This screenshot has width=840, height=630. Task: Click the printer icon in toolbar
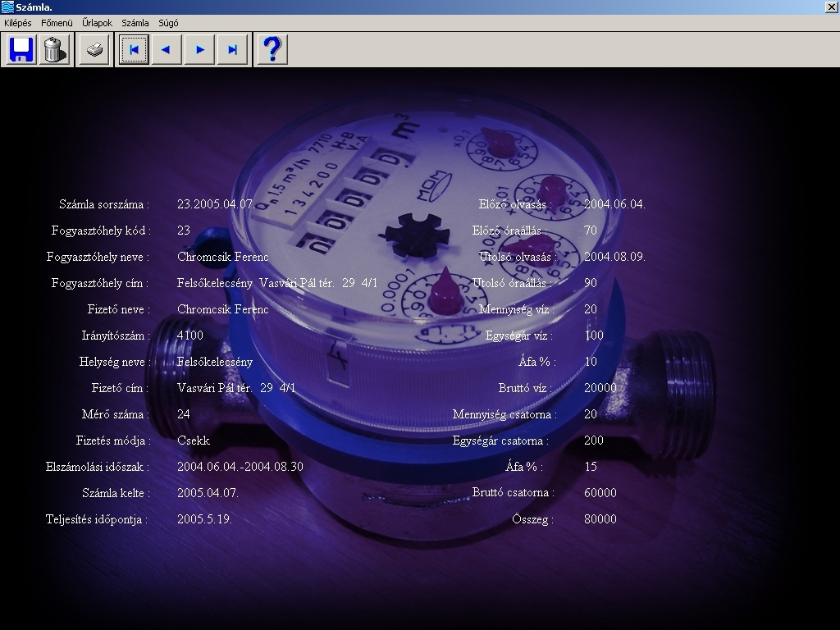click(x=95, y=50)
